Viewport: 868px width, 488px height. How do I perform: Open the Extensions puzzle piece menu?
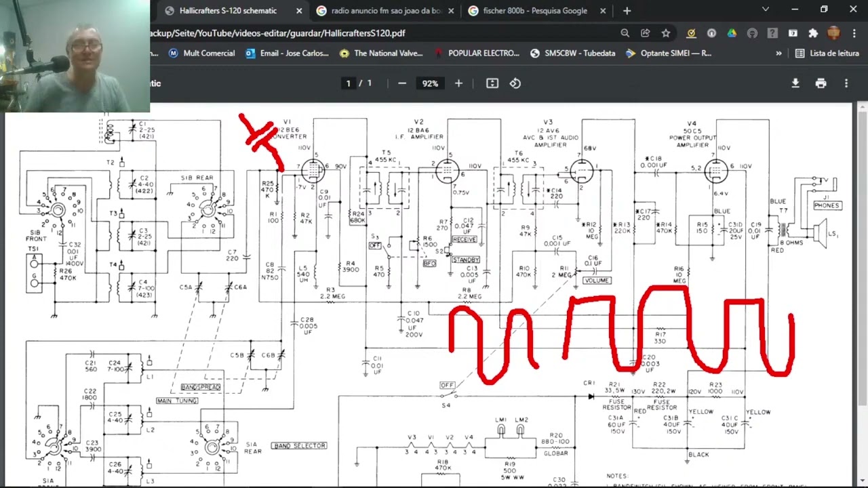coord(813,33)
